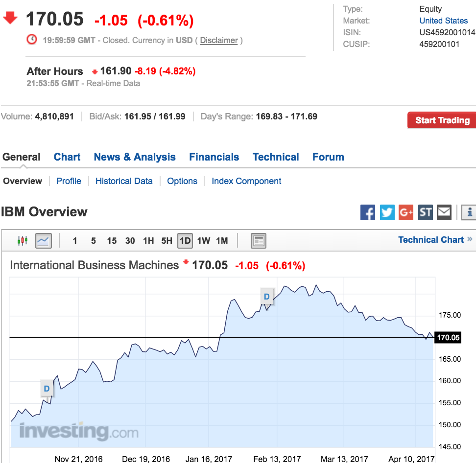Open the chart news panel icon

click(258, 240)
